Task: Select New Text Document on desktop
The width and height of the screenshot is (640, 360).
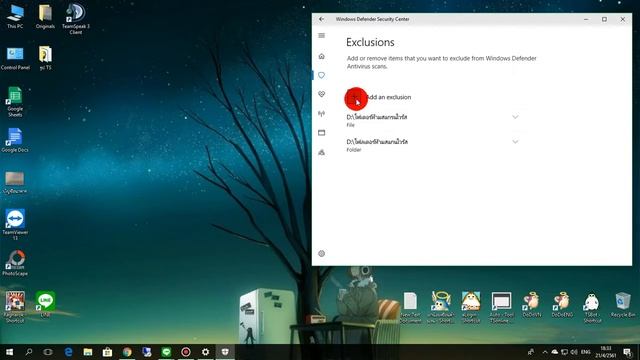Action: 411,307
